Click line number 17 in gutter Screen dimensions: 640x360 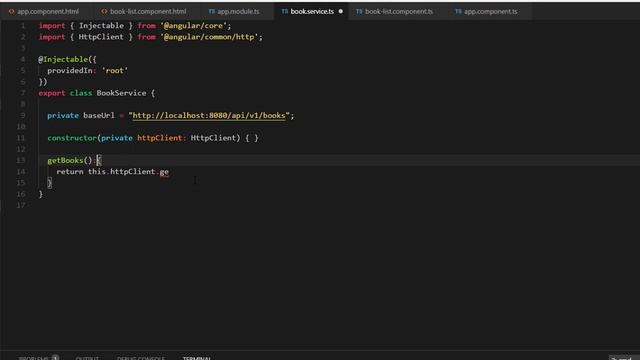pyautogui.click(x=21, y=205)
